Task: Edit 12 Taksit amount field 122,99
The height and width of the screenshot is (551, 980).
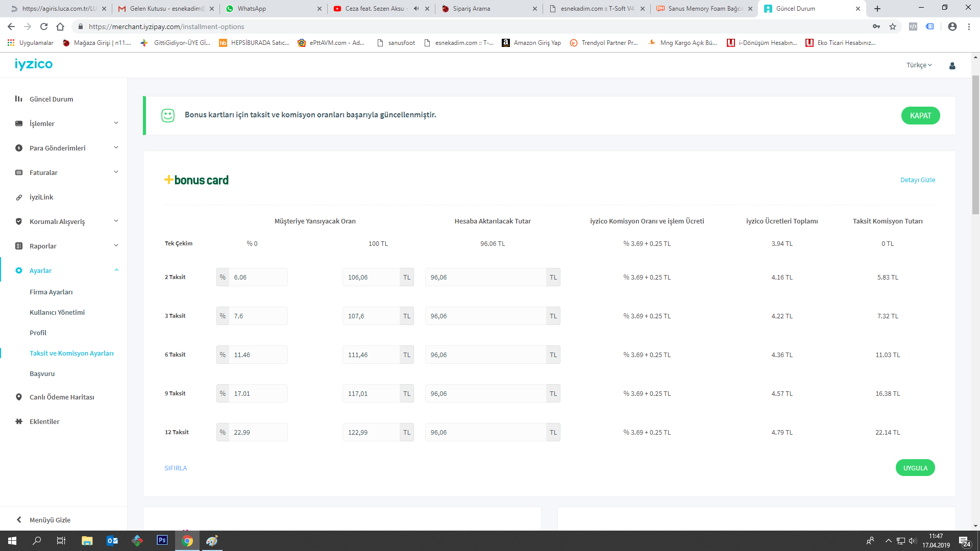Action: tap(371, 433)
